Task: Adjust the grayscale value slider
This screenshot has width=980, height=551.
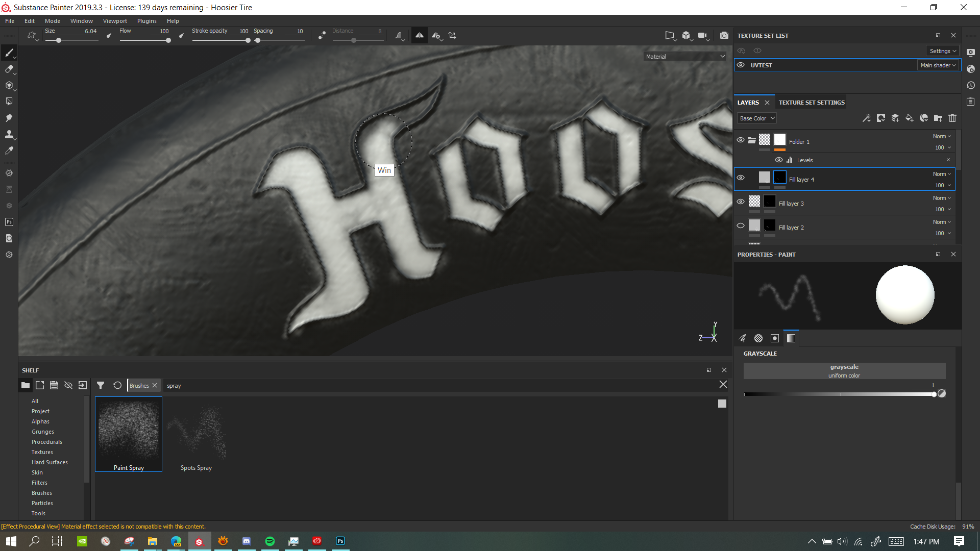Action: coord(840,394)
